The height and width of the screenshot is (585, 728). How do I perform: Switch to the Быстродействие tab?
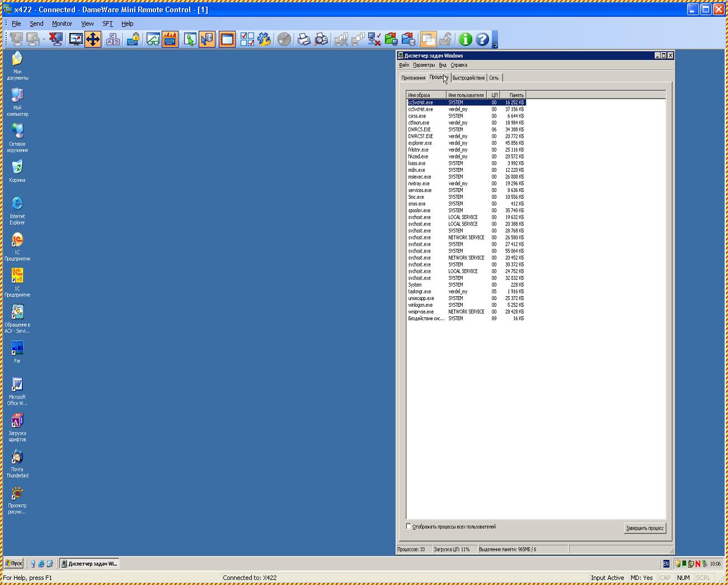tap(468, 78)
